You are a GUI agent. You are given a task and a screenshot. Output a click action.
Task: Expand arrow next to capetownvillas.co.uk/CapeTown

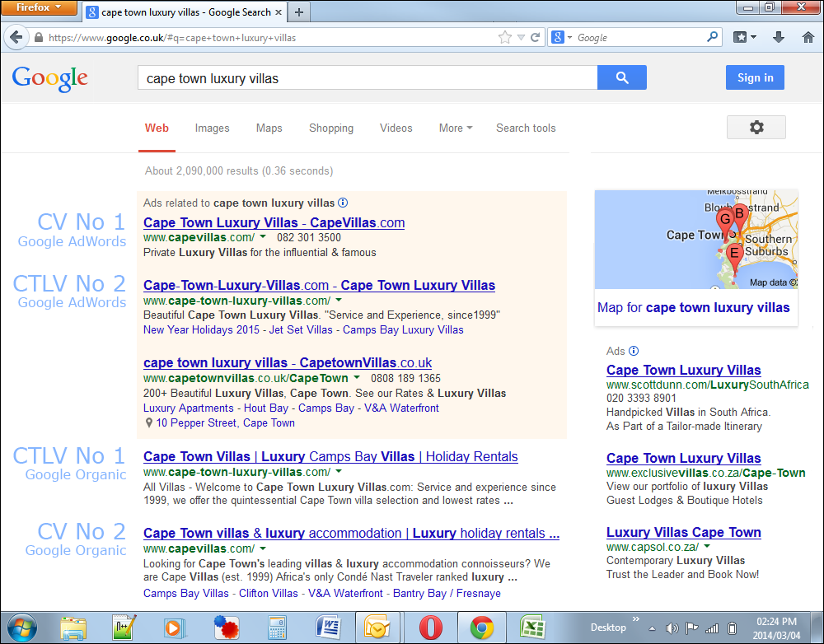pyautogui.click(x=356, y=378)
